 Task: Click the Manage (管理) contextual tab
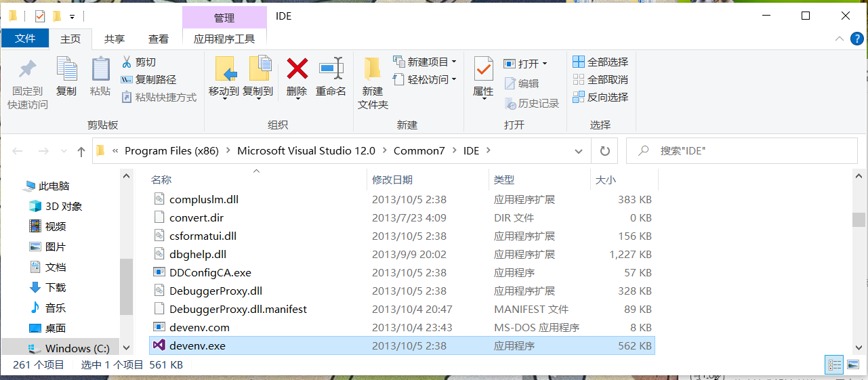(224, 17)
